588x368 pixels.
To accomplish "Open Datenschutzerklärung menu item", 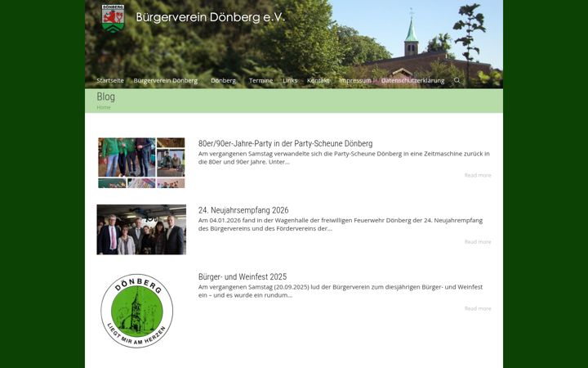I will point(413,80).
